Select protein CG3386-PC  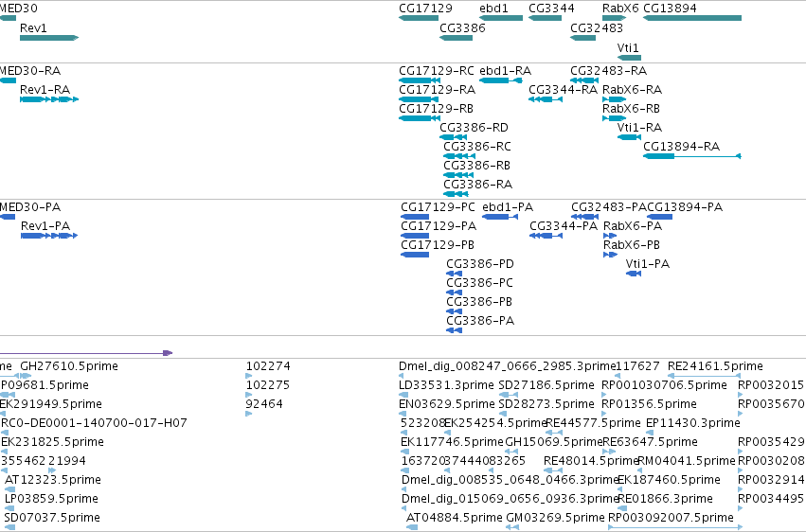point(454,293)
